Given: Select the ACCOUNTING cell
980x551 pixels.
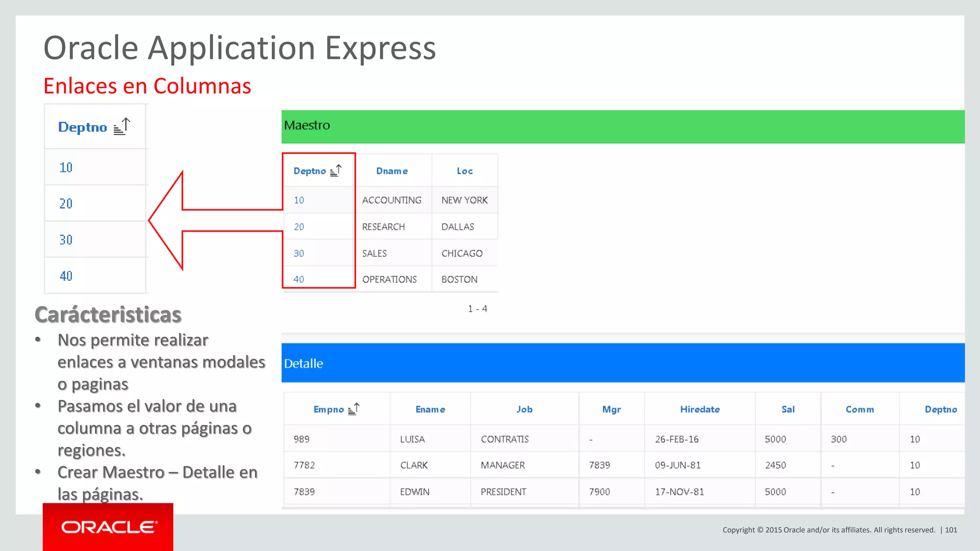Looking at the screenshot, I should (x=392, y=200).
